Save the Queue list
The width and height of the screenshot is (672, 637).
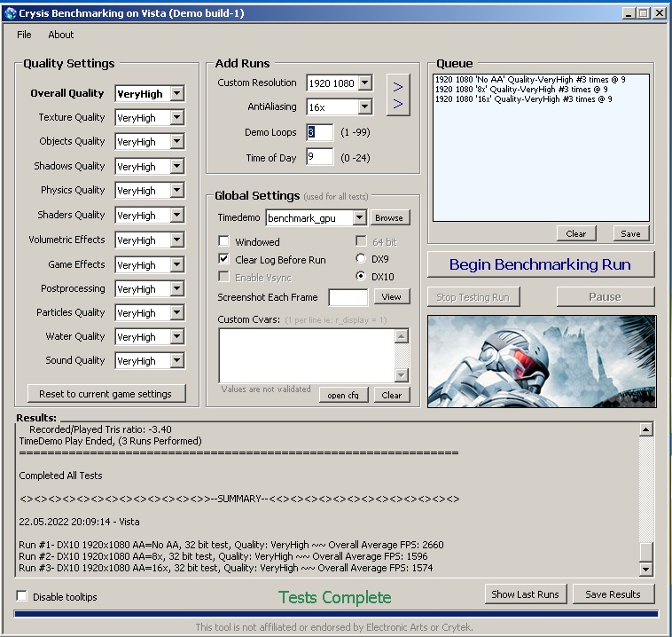tap(631, 233)
